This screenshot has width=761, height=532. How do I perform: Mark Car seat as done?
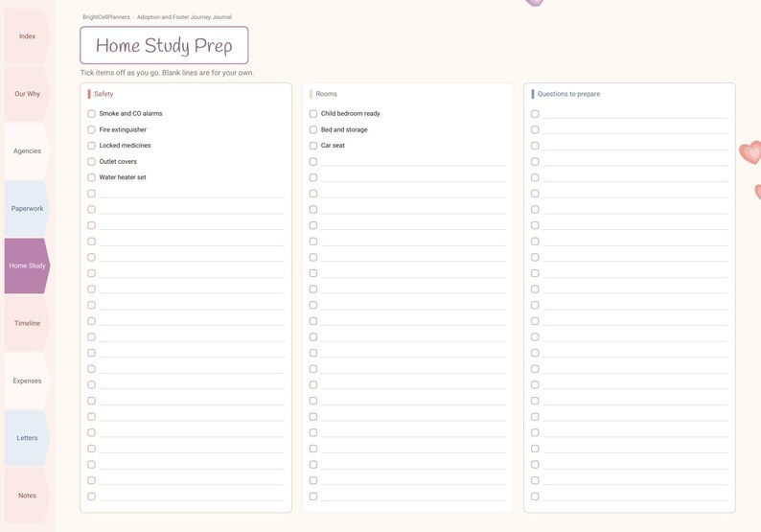(313, 146)
